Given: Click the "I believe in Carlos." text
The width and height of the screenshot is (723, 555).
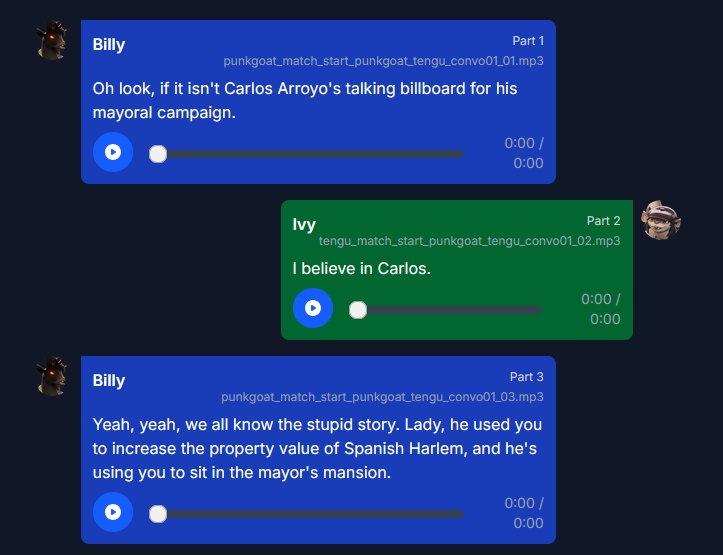Looking at the screenshot, I should [362, 269].
